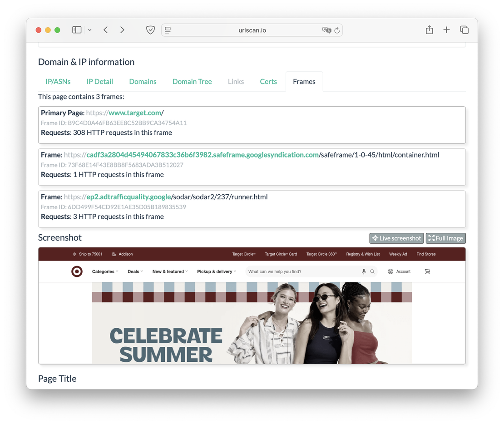
Task: Expand the Categories dropdown
Action: pos(105,271)
